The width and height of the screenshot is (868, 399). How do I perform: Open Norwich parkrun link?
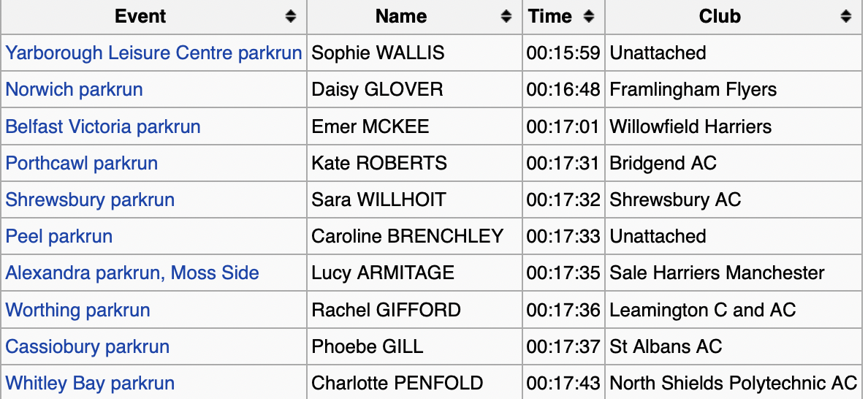pyautogui.click(x=74, y=90)
